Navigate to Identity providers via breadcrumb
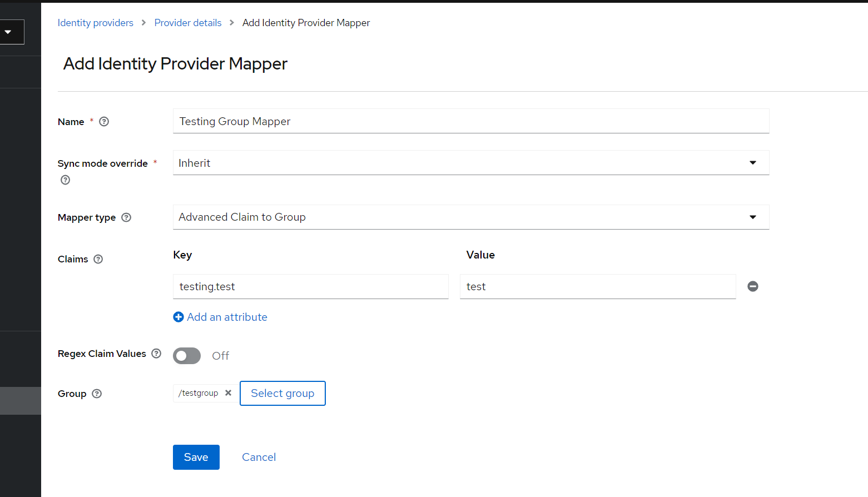 [x=95, y=23]
